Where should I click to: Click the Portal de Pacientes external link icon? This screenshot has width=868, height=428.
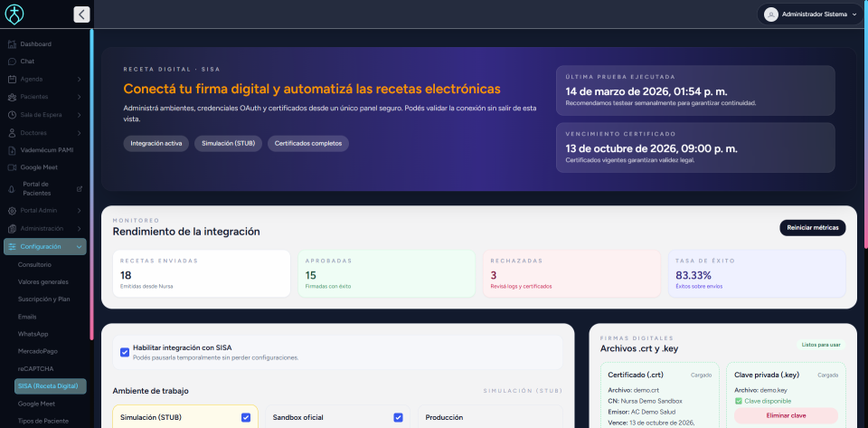[x=80, y=189]
